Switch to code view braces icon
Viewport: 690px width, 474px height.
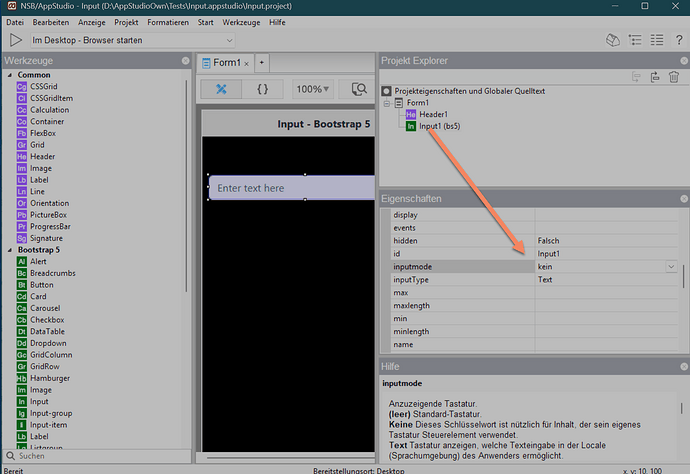262,89
